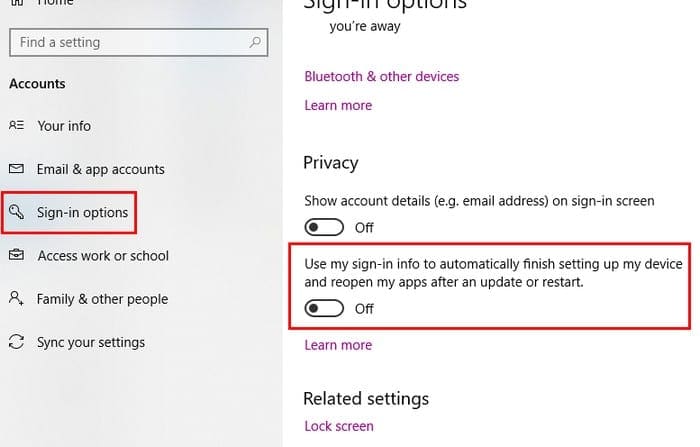Open the Lock screen related setting
This screenshot has width=700, height=447.
tap(339, 426)
